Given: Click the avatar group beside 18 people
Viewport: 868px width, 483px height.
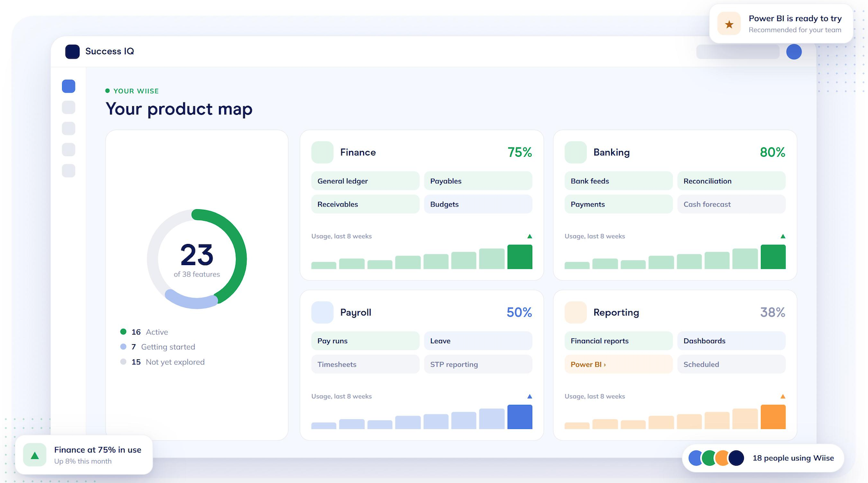Looking at the screenshot, I should tap(716, 458).
